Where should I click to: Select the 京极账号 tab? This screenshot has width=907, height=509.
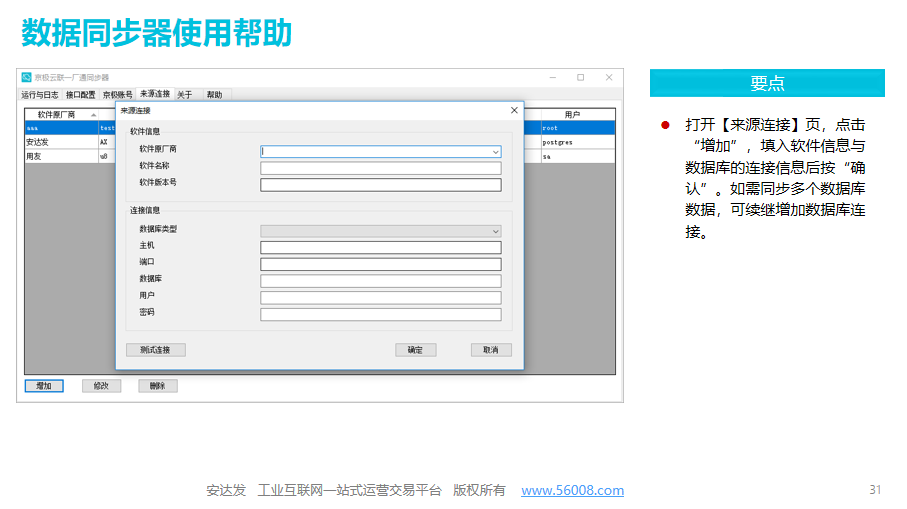(x=118, y=95)
